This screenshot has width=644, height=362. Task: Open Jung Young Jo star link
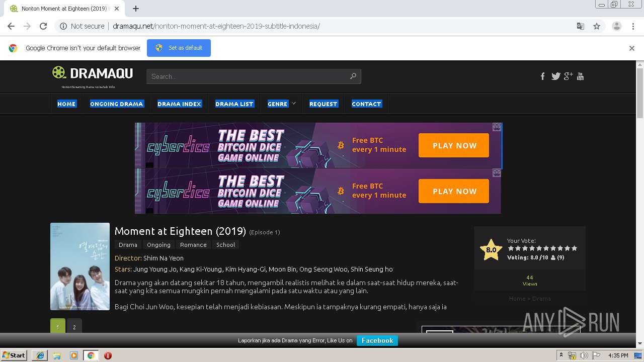click(155, 269)
